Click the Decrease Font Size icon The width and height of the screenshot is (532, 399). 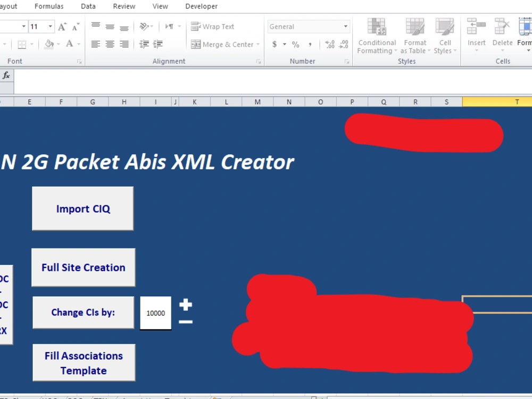[76, 27]
